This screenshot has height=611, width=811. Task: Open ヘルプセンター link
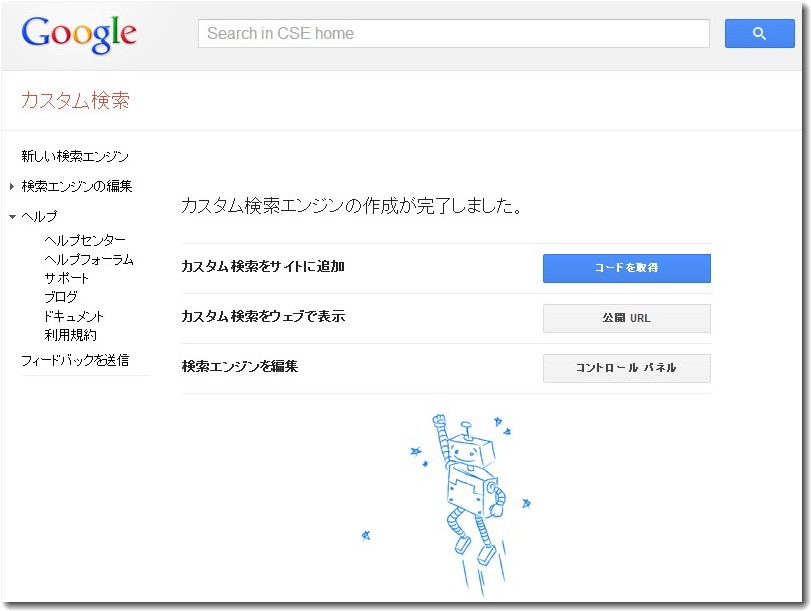pos(85,241)
